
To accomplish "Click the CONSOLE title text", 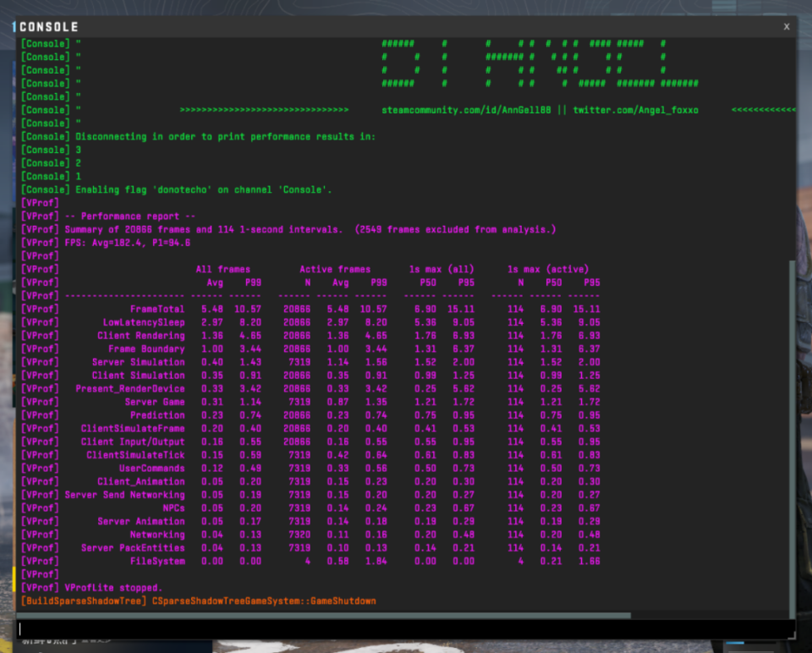I will [x=49, y=27].
